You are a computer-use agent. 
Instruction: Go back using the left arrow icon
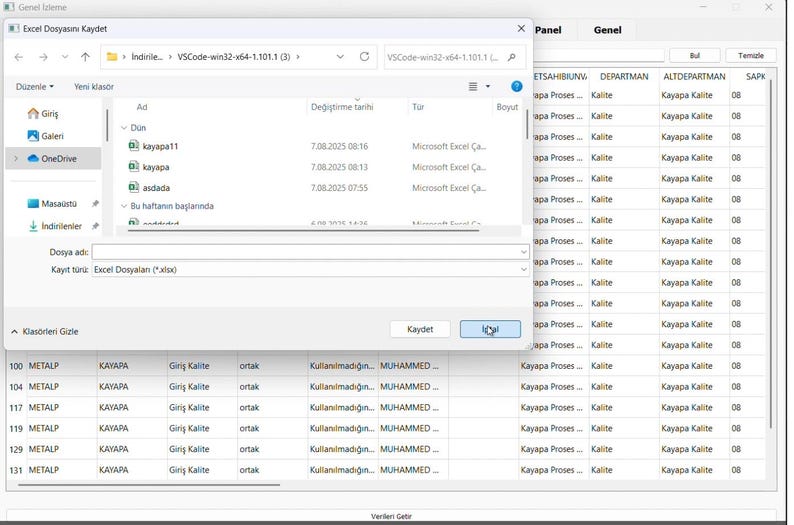[19, 57]
